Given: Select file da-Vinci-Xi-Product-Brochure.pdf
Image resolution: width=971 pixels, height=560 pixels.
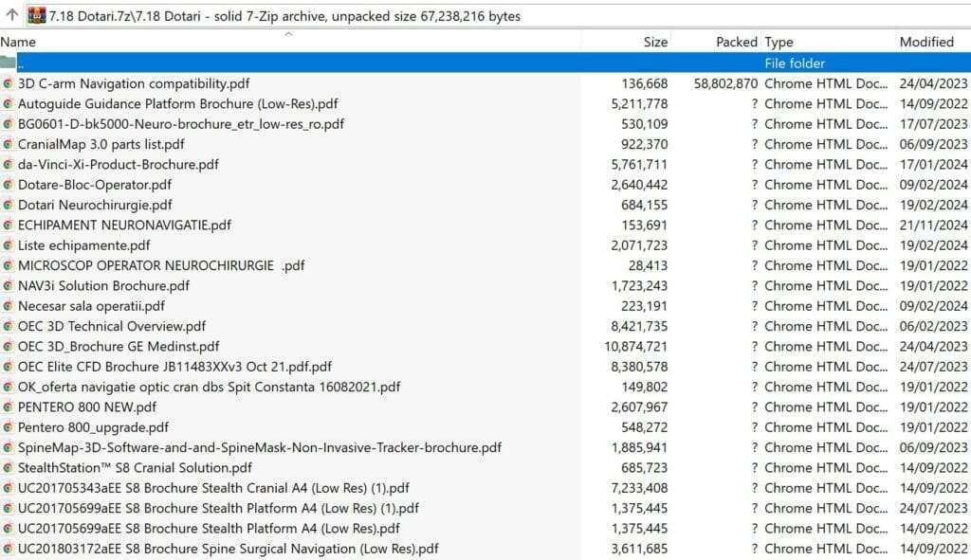Looking at the screenshot, I should point(119,165).
